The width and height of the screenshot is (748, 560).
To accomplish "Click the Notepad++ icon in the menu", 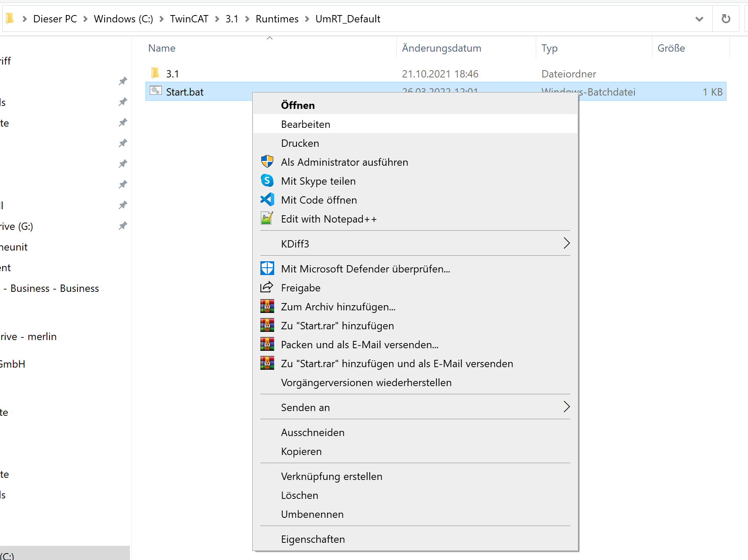I will (267, 219).
